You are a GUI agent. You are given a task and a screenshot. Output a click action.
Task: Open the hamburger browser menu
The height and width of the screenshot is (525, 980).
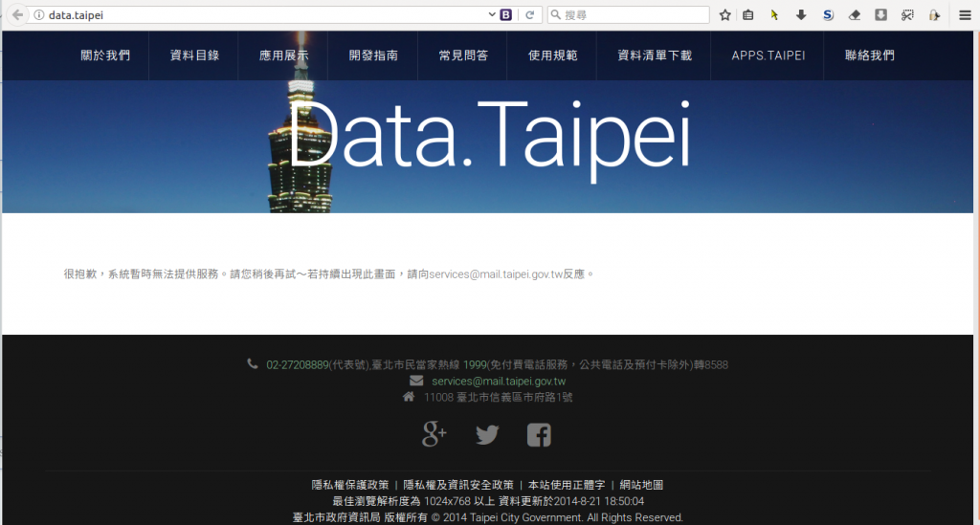click(x=966, y=15)
